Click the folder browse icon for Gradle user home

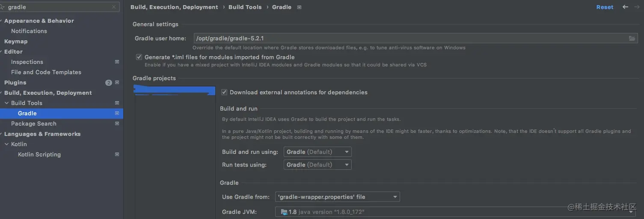632,39
